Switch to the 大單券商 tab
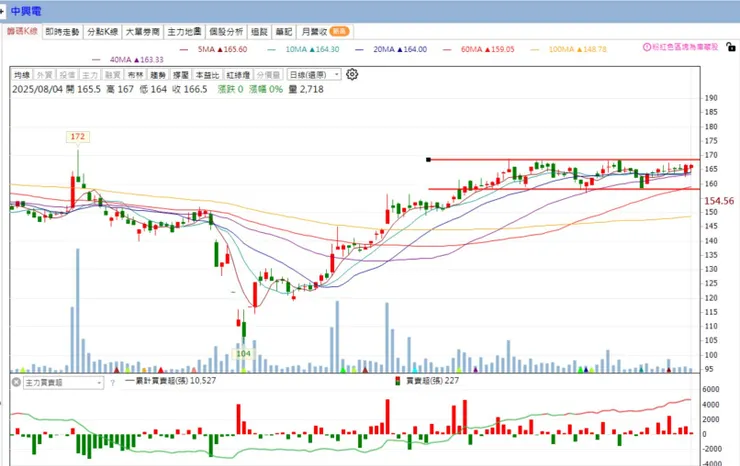 coord(143,32)
